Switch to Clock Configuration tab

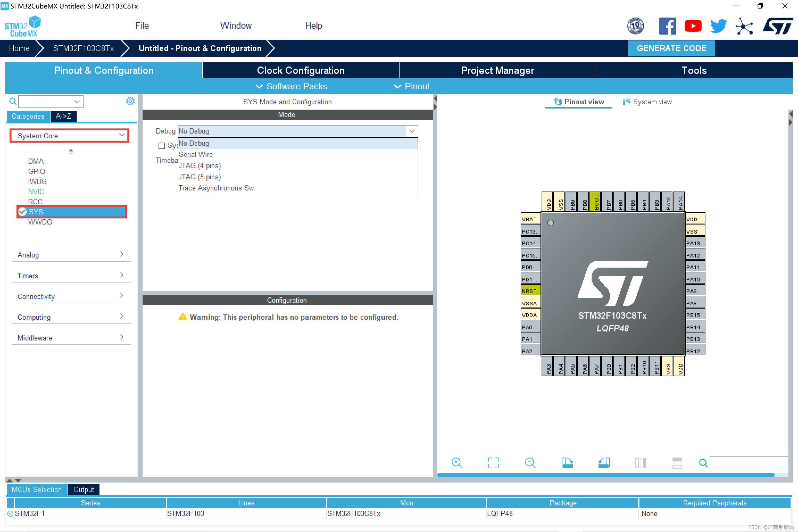point(301,70)
